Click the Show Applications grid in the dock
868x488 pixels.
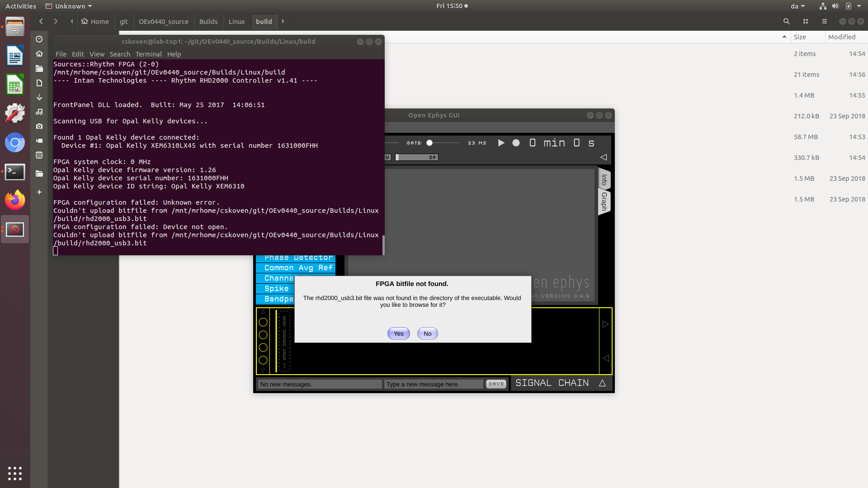[x=15, y=474]
